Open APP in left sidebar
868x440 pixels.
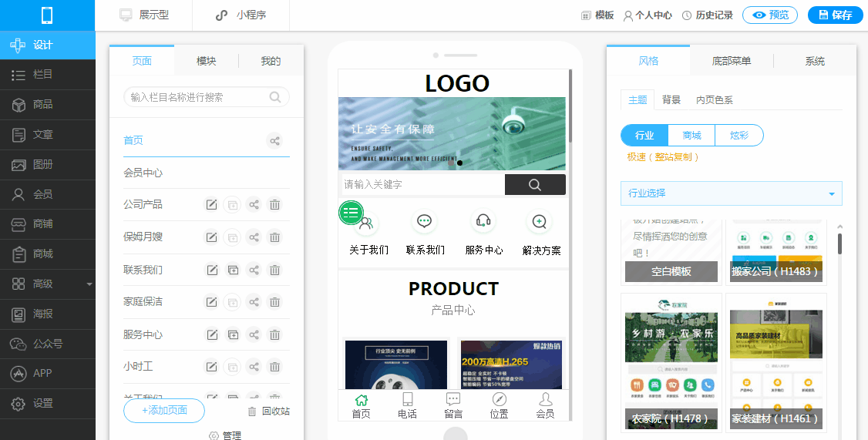pos(48,374)
